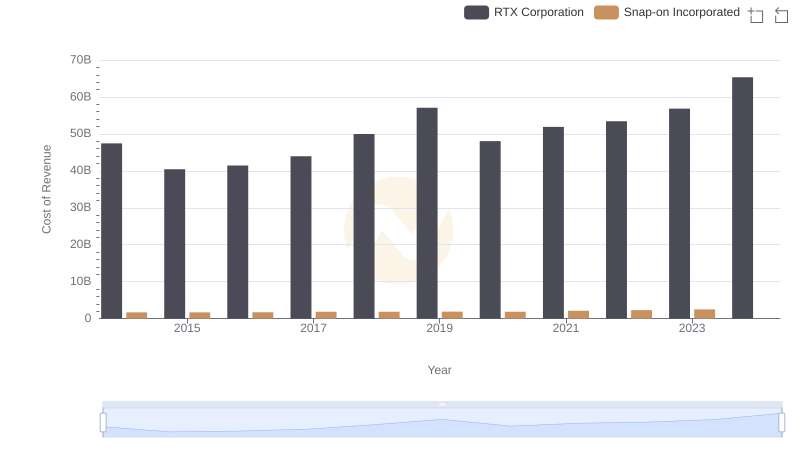Click the 2015 x-axis label
The image size is (800, 461).
tap(187, 328)
